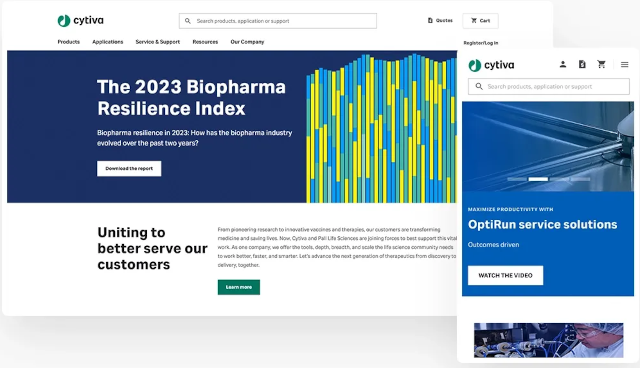Open the Resources menu
Viewport: 640px width, 368px height.
coord(205,42)
